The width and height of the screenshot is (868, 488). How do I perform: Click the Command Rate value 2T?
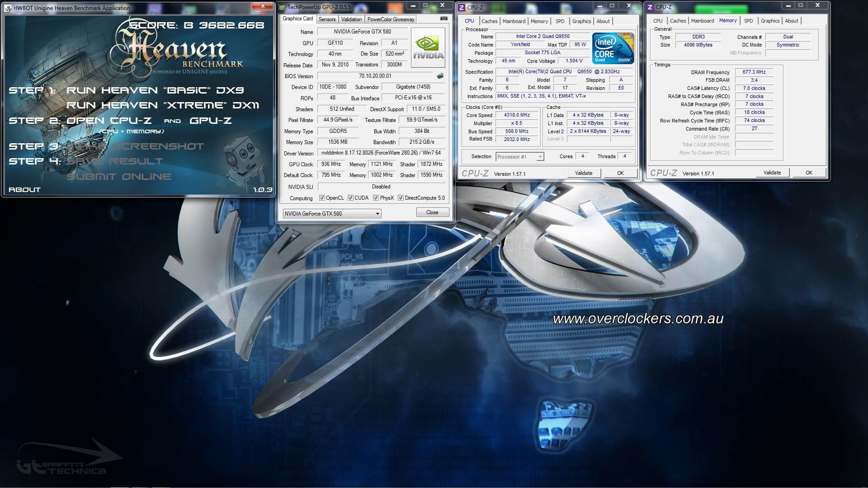(x=754, y=128)
